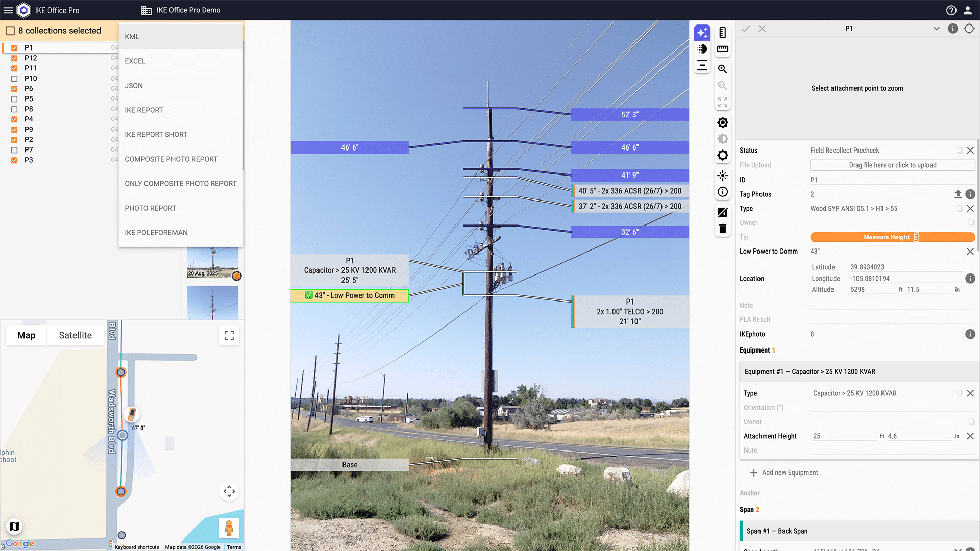
Task: Check the P7 collection checkbox
Action: (14, 150)
